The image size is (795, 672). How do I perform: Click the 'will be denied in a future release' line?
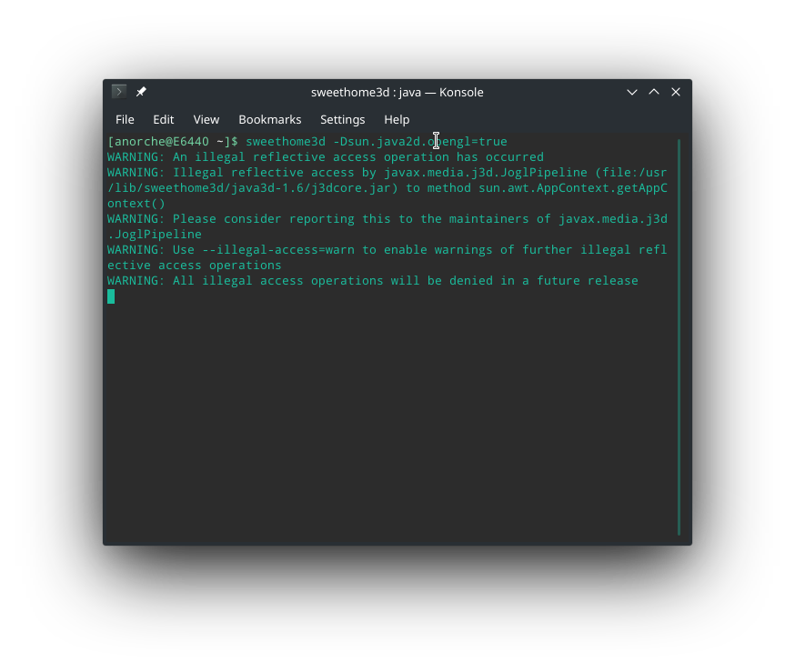tap(373, 281)
